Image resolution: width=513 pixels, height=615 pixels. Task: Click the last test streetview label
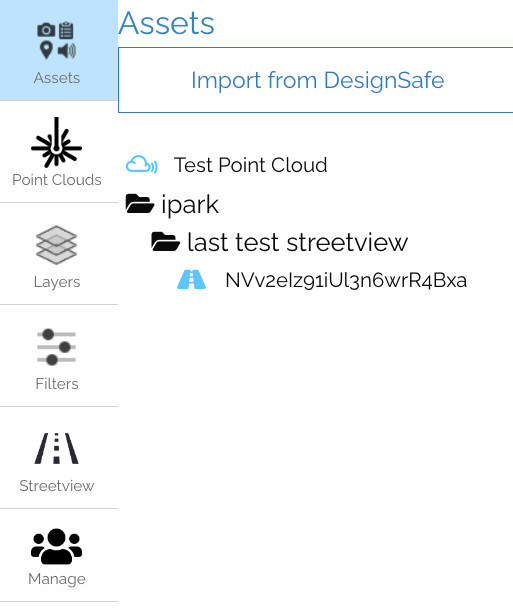(x=298, y=242)
